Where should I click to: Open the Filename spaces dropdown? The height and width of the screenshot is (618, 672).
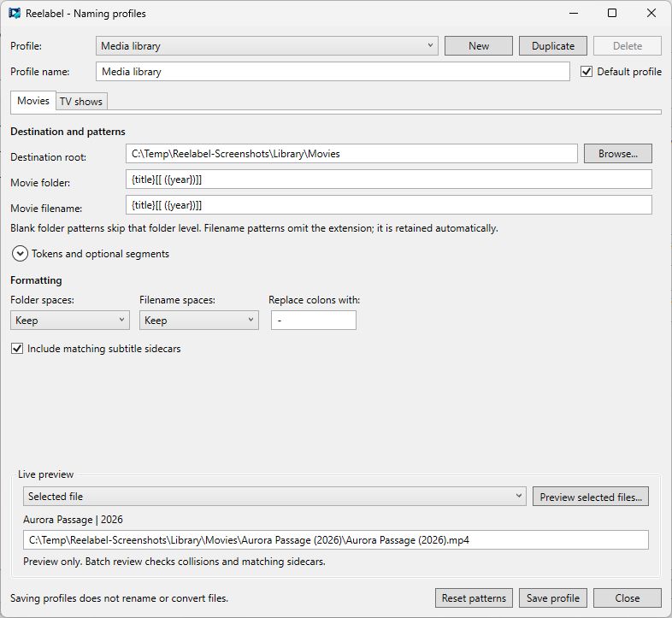click(x=199, y=321)
